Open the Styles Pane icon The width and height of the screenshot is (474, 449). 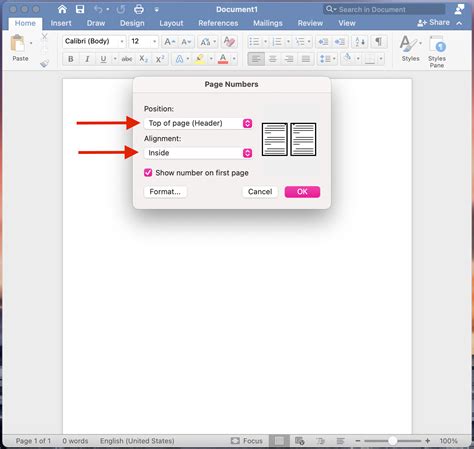[x=437, y=52]
